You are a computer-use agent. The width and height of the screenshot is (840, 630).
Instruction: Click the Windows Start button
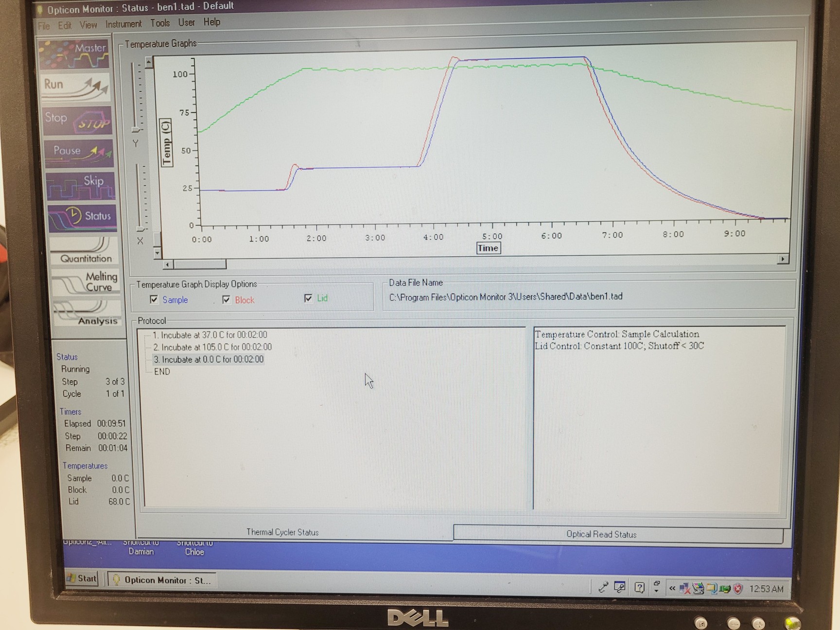(82, 578)
